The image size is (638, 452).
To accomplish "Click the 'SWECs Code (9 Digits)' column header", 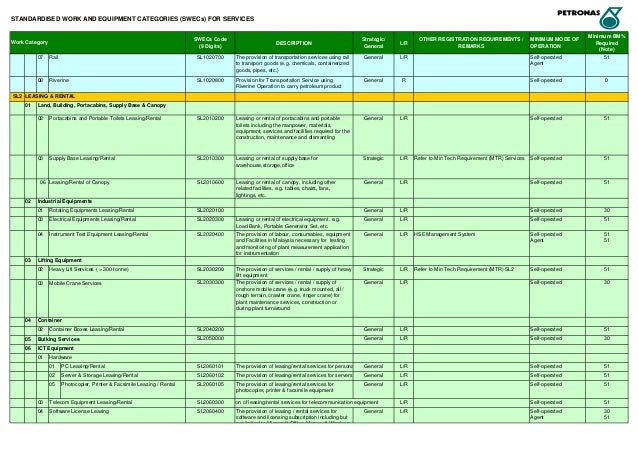I will tap(210, 43).
